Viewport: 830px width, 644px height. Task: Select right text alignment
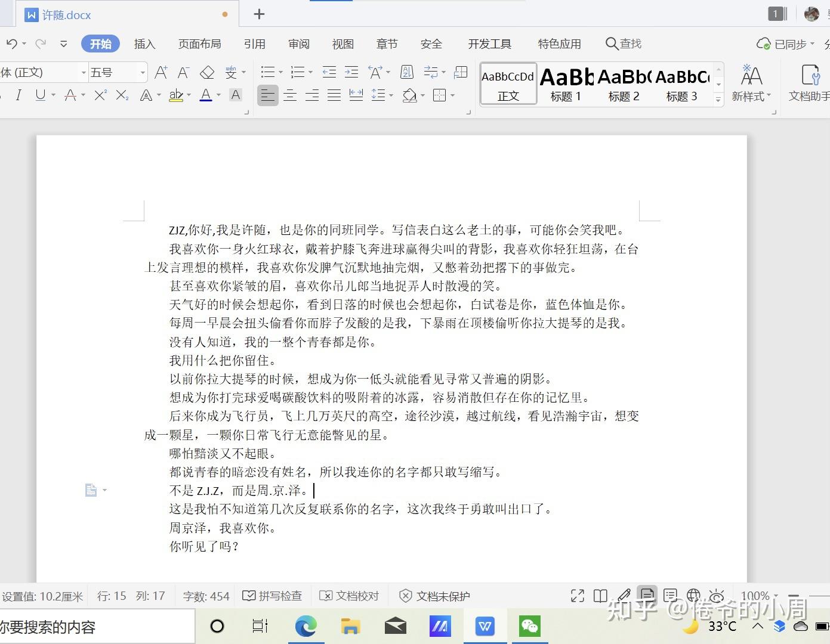[x=312, y=95]
